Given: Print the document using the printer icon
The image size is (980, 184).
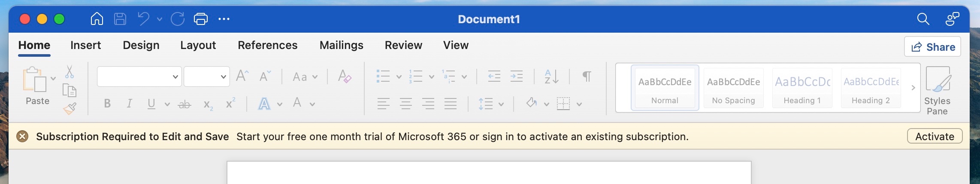Looking at the screenshot, I should point(201,19).
